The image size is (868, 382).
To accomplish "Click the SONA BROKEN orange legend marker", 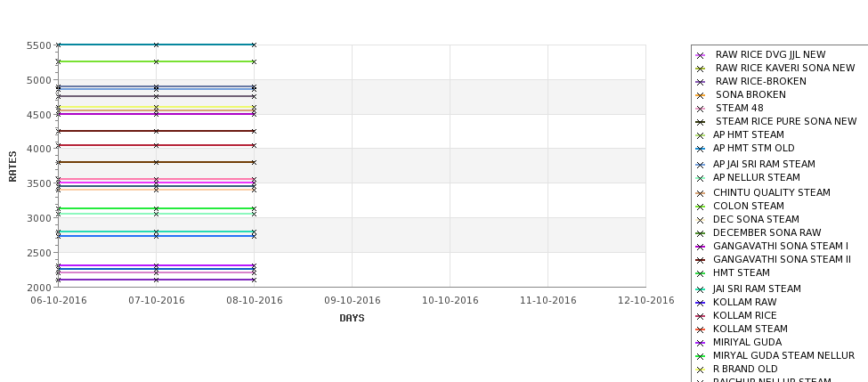I will (x=701, y=95).
